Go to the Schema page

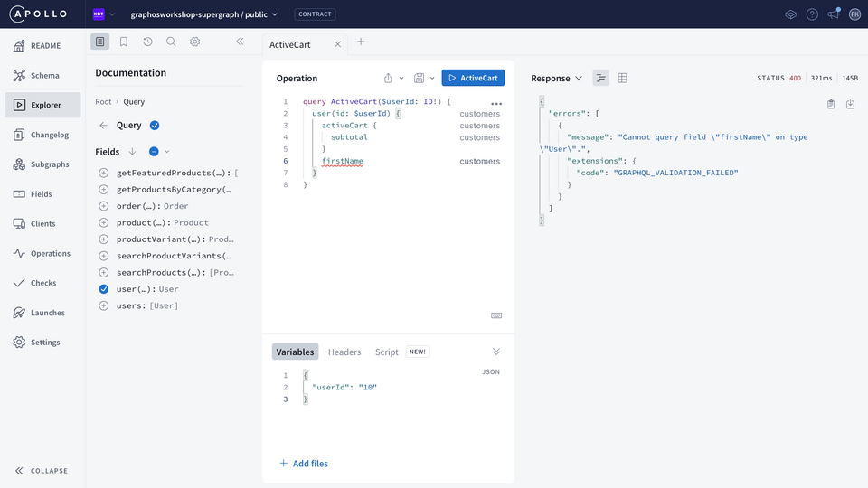(42, 75)
